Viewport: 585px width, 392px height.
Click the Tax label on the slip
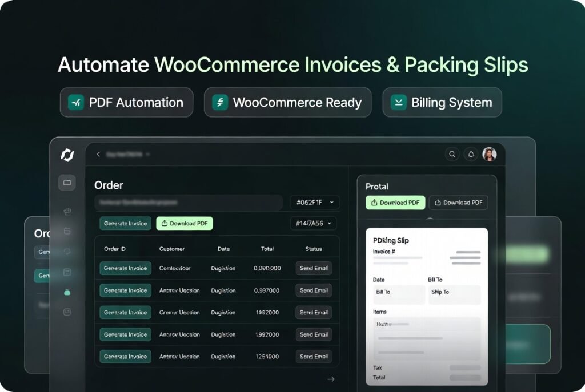(x=378, y=368)
